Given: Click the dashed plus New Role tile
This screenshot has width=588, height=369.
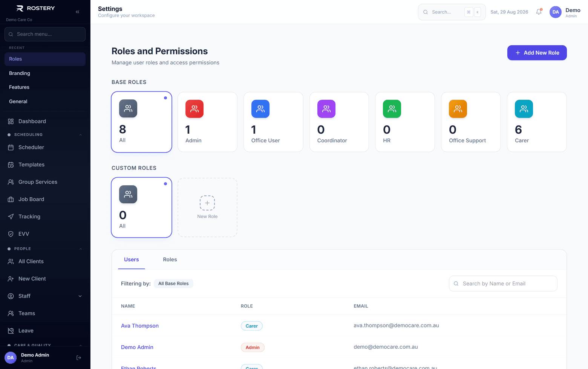Looking at the screenshot, I should click(207, 207).
